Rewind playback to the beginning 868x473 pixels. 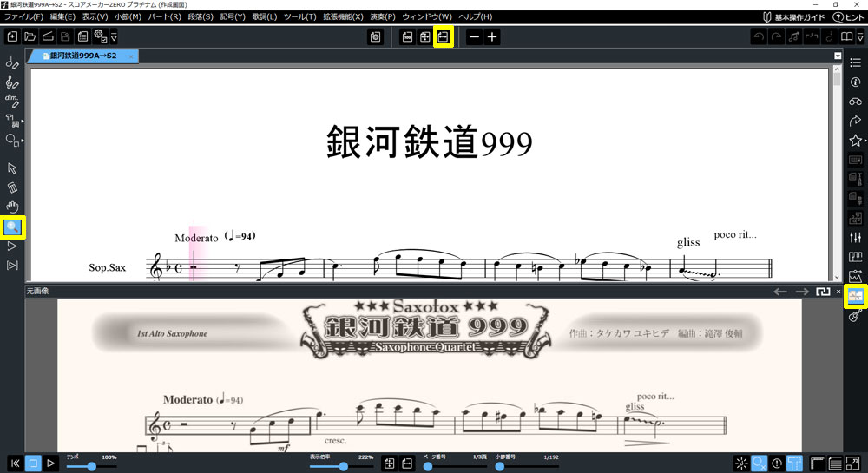tap(15, 463)
